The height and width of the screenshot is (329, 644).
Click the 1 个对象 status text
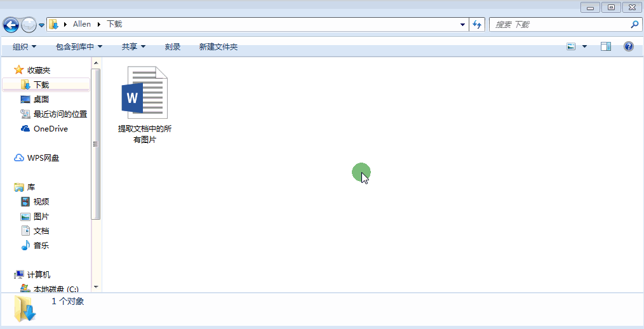pos(68,301)
